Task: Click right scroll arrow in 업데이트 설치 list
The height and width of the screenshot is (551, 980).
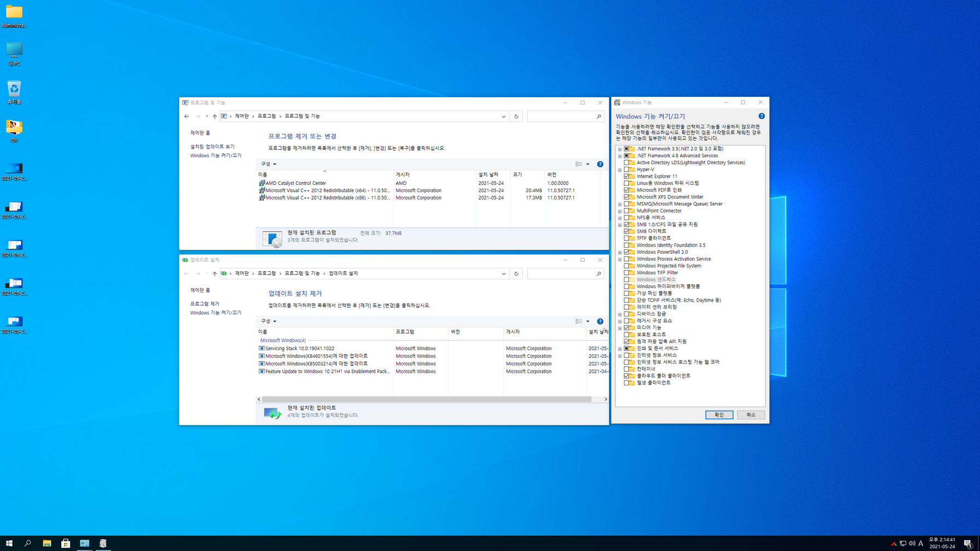Action: click(x=605, y=399)
